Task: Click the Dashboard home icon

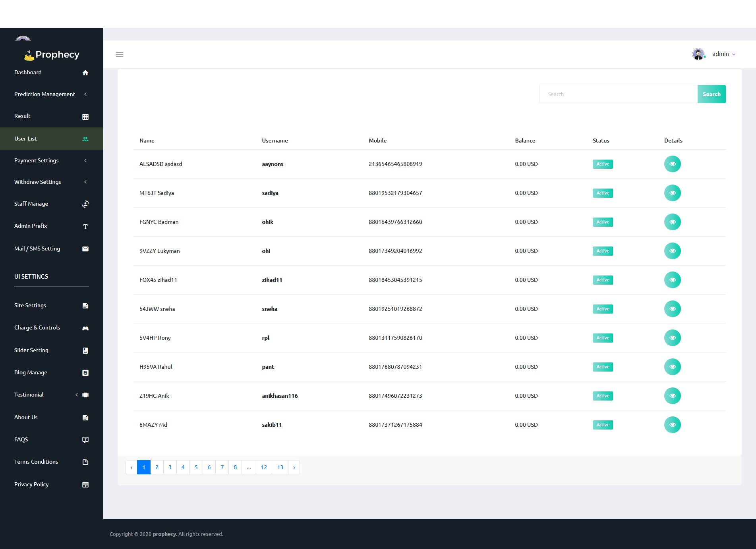Action: 85,73
